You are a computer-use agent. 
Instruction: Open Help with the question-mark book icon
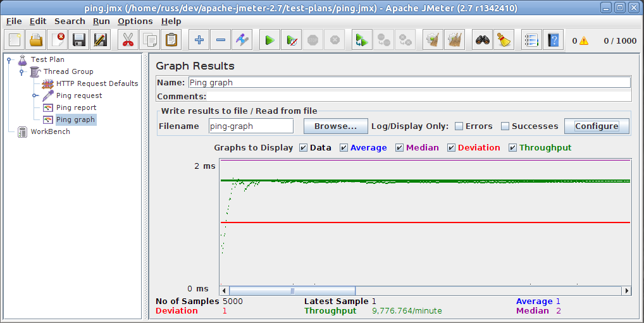(x=554, y=40)
